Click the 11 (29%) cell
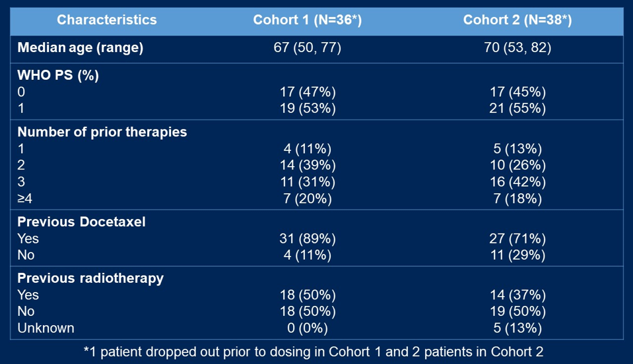 point(517,255)
